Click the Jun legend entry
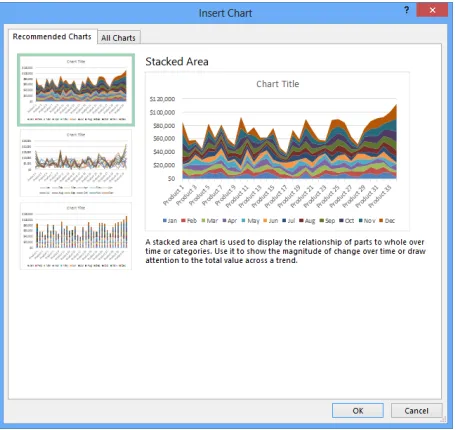 [271, 221]
